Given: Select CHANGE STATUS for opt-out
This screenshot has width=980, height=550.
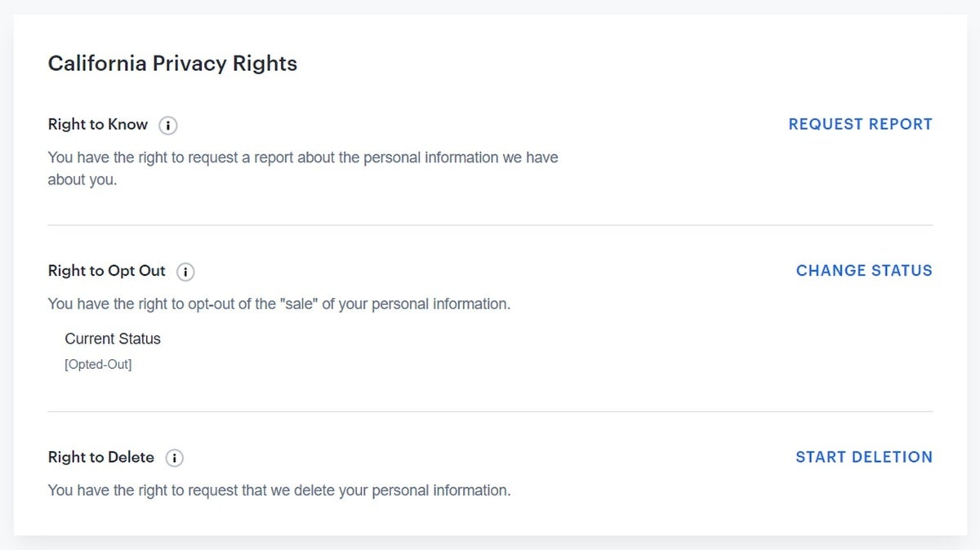Looking at the screenshot, I should pos(864,270).
